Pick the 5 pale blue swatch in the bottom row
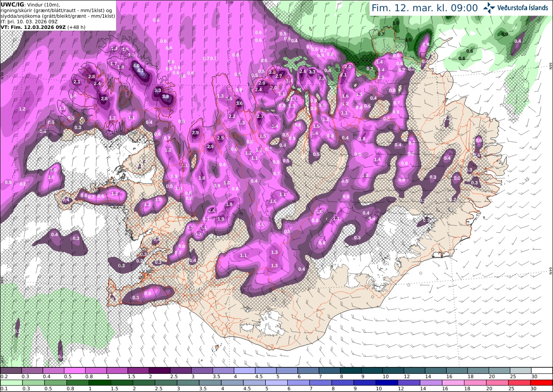This screenshot has height=392, width=553. pos(276,383)
